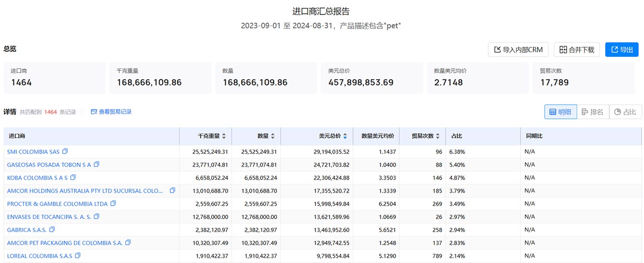The image size is (644, 263).
Task: Copy icon for AMCOR PET PACKAGING DE COLOMBIA
Action: coord(128,243)
